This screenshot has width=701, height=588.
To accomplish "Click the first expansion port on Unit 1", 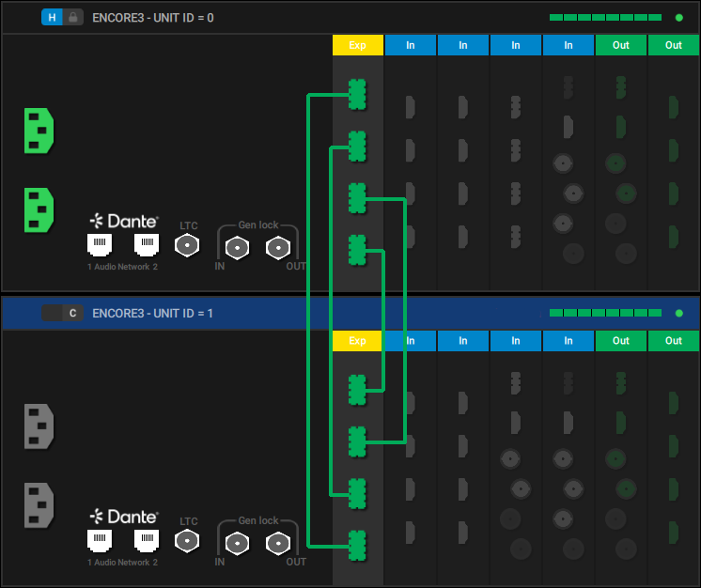I will [x=357, y=390].
